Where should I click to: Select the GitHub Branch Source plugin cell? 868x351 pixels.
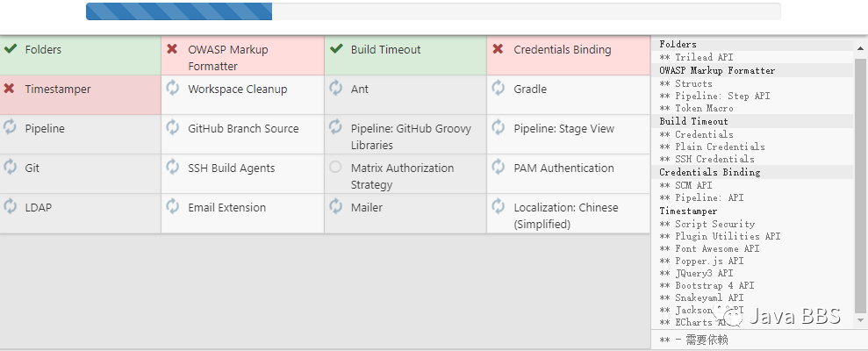(243, 129)
